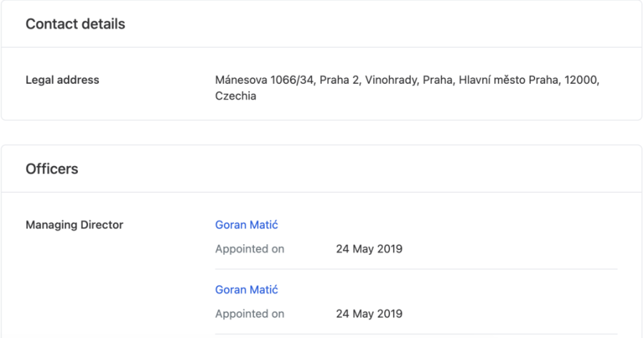The width and height of the screenshot is (644, 338).
Task: Open the second Goran Matić officer link
Action: click(x=246, y=290)
